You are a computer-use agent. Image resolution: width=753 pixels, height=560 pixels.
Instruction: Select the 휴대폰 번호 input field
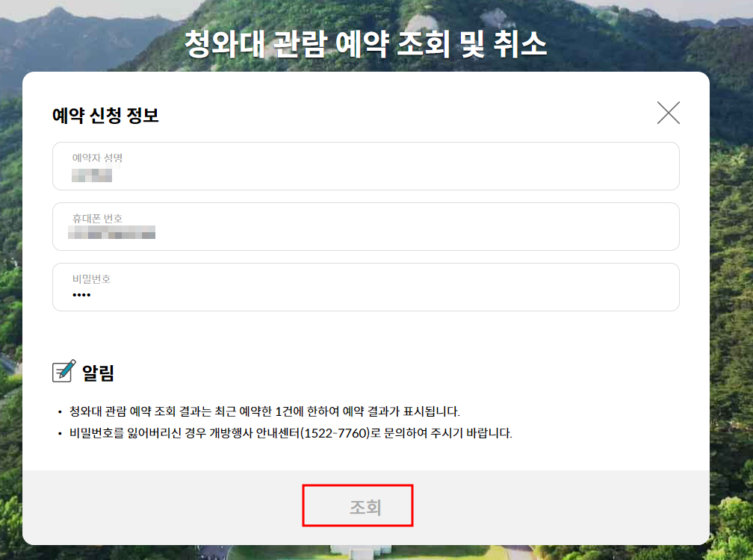[x=365, y=226]
